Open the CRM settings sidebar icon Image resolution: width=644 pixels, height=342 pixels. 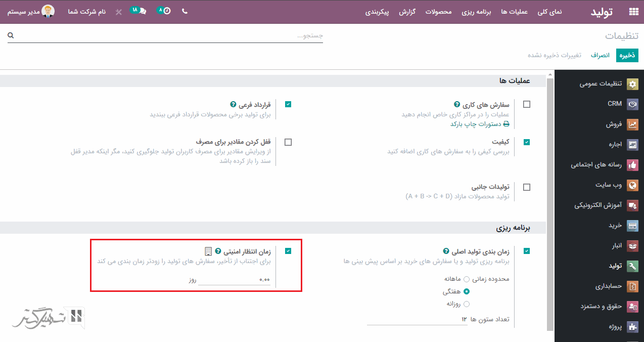click(632, 104)
